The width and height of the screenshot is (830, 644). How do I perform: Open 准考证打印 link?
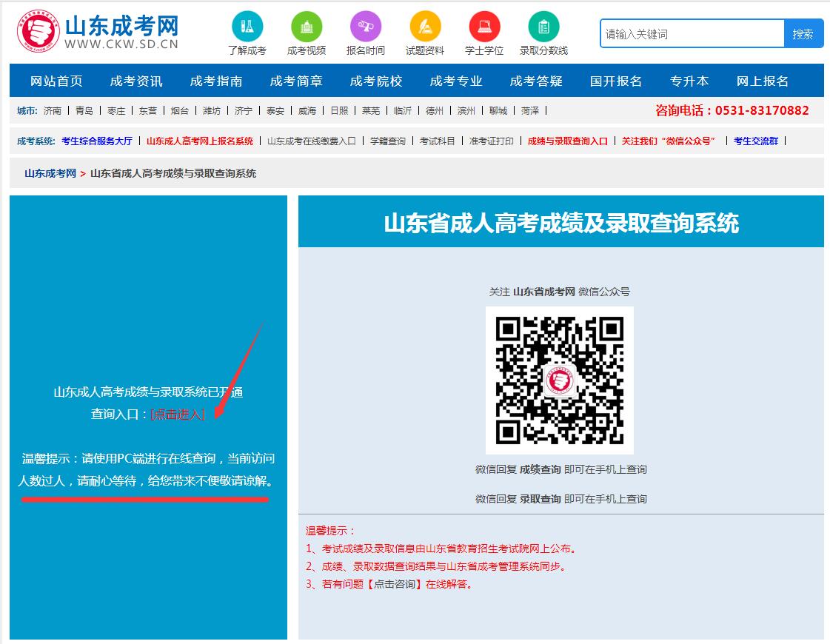pos(491,141)
